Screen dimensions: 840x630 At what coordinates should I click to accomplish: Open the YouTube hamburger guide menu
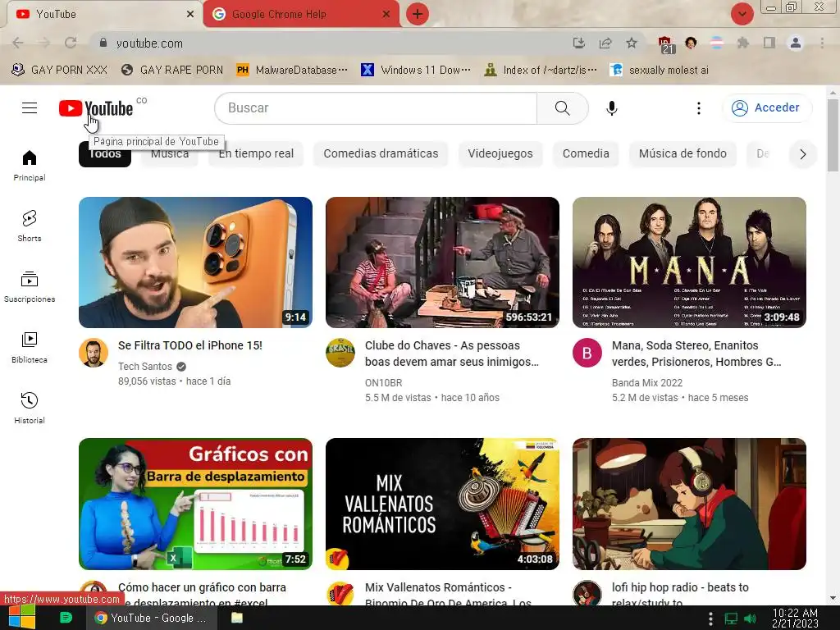pos(30,107)
